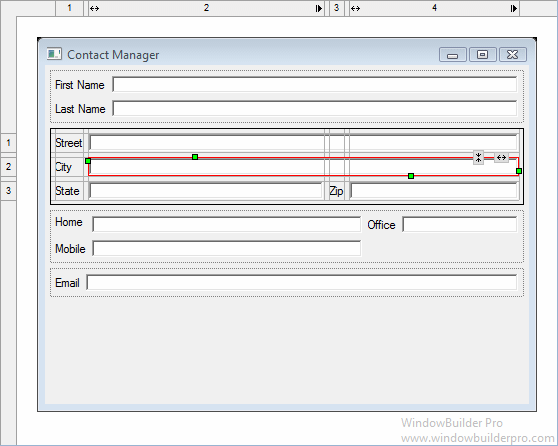The image size is (558, 446).
Task: Click the Email text field
Action: pyautogui.click(x=302, y=282)
